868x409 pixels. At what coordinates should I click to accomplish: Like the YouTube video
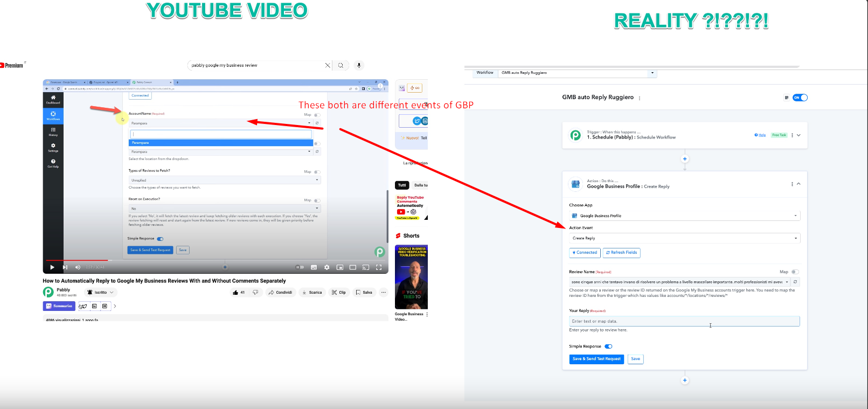pyautogui.click(x=239, y=293)
